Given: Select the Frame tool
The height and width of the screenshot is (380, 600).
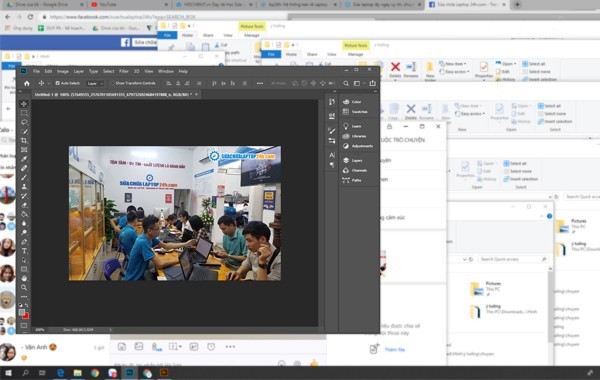Looking at the screenshot, I should click(x=24, y=150).
